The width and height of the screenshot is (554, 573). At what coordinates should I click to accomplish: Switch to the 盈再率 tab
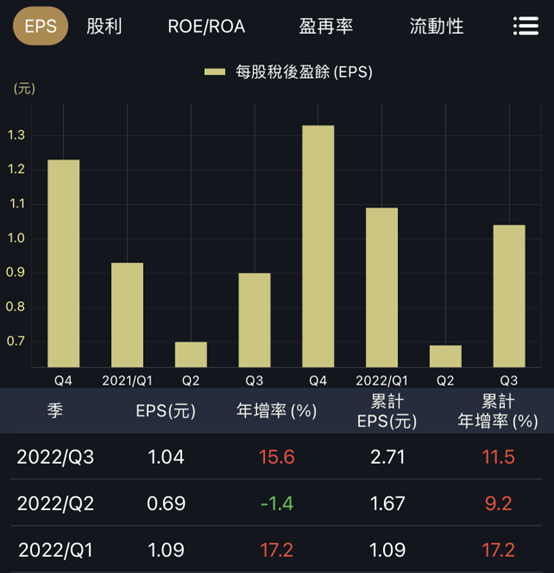pyautogui.click(x=326, y=26)
